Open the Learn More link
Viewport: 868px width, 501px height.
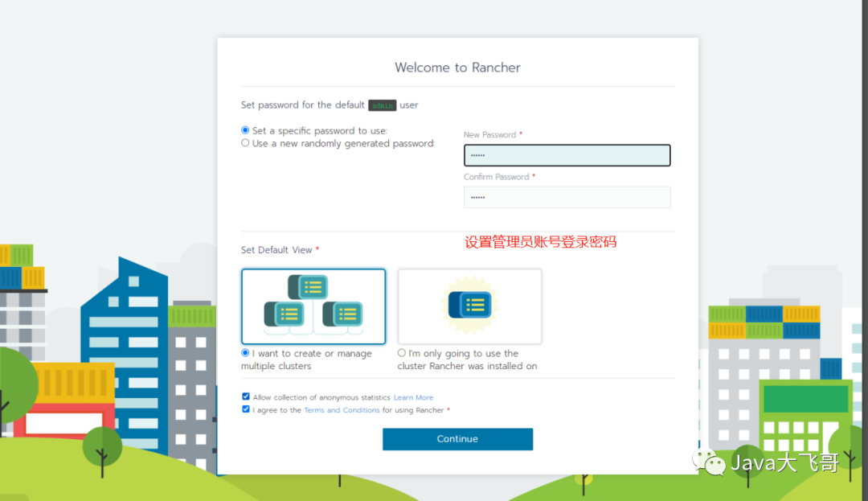tap(414, 397)
